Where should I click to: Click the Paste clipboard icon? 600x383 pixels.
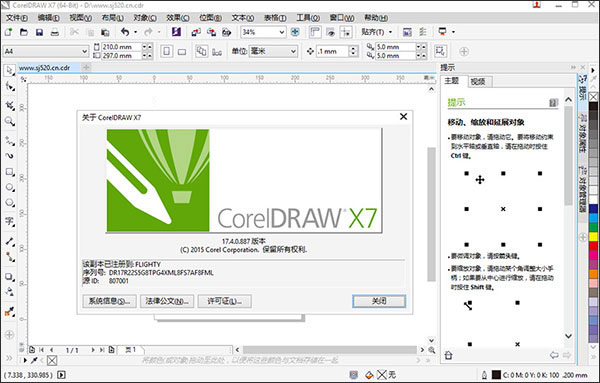tap(105, 32)
